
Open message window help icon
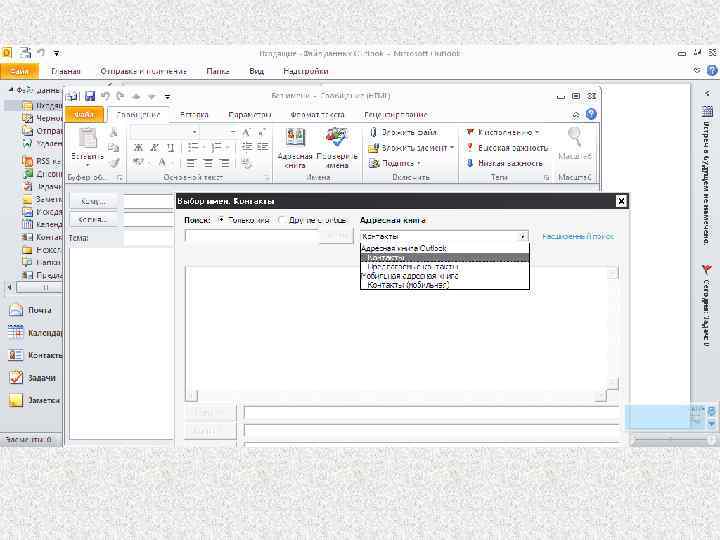(591, 114)
